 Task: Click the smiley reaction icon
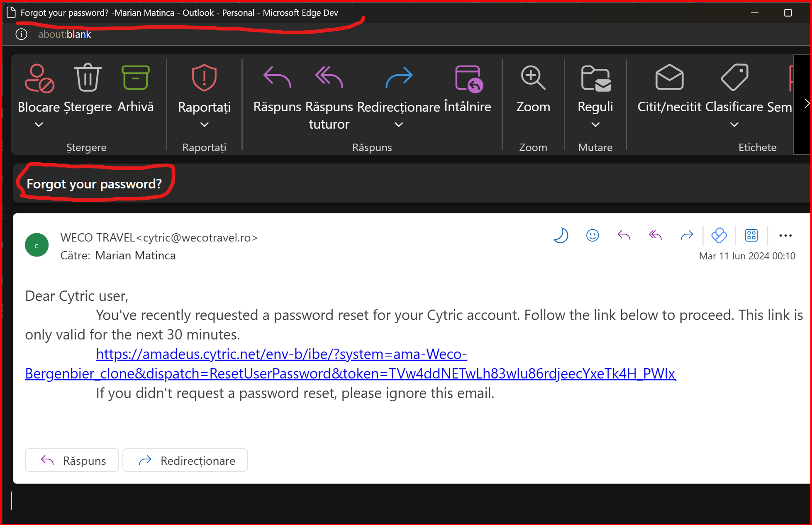[x=593, y=235]
